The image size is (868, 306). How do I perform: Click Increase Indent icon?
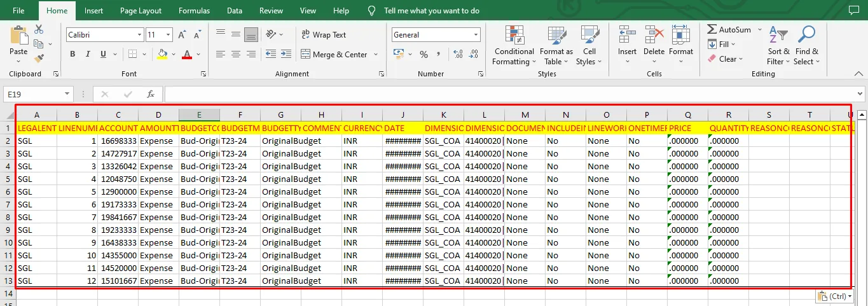click(x=287, y=55)
